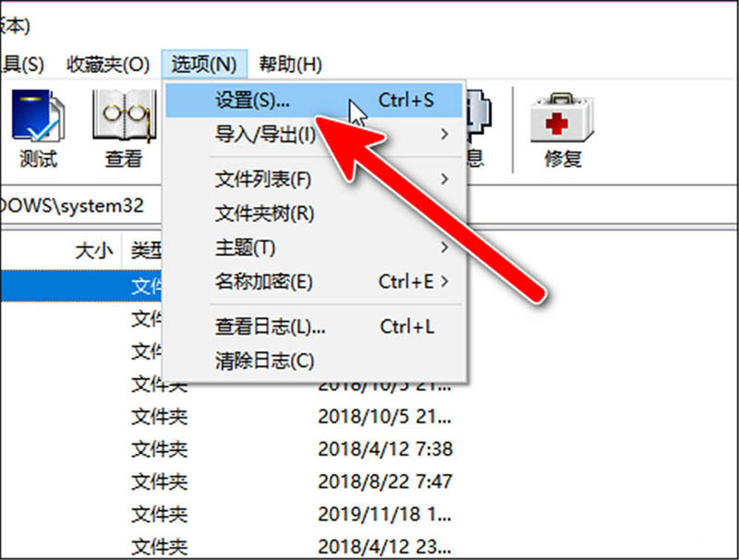The width and height of the screenshot is (739, 560).
Task: Expand the Themes 主题(T) submenu
Action: click(x=314, y=248)
